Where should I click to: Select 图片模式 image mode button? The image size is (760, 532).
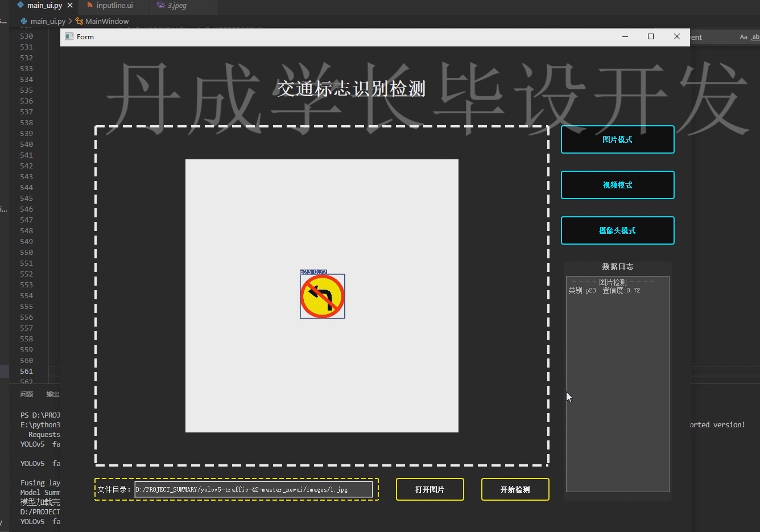(x=617, y=139)
